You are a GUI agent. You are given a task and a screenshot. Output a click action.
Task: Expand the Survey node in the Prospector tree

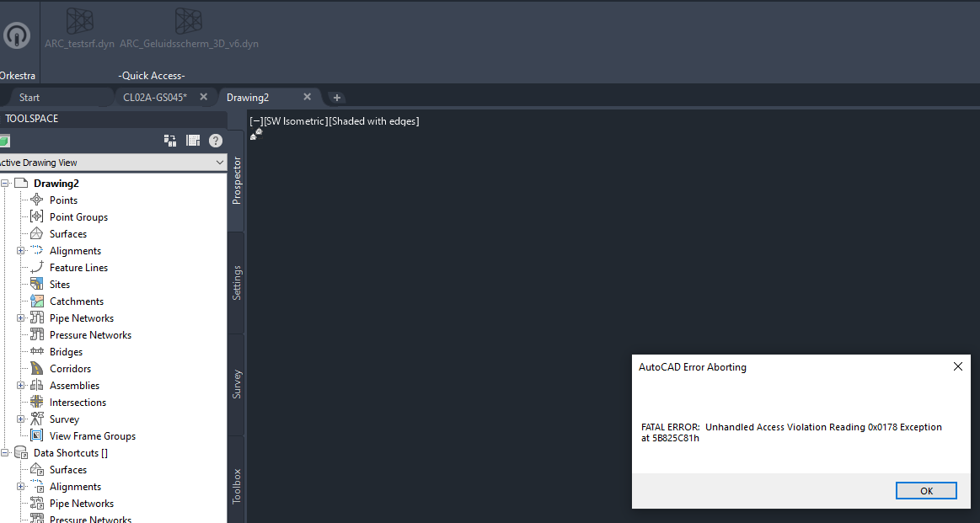[x=19, y=419]
